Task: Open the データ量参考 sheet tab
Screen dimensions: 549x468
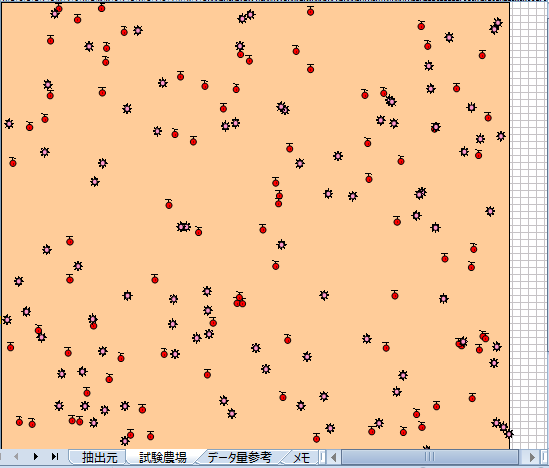Action: pos(239,457)
